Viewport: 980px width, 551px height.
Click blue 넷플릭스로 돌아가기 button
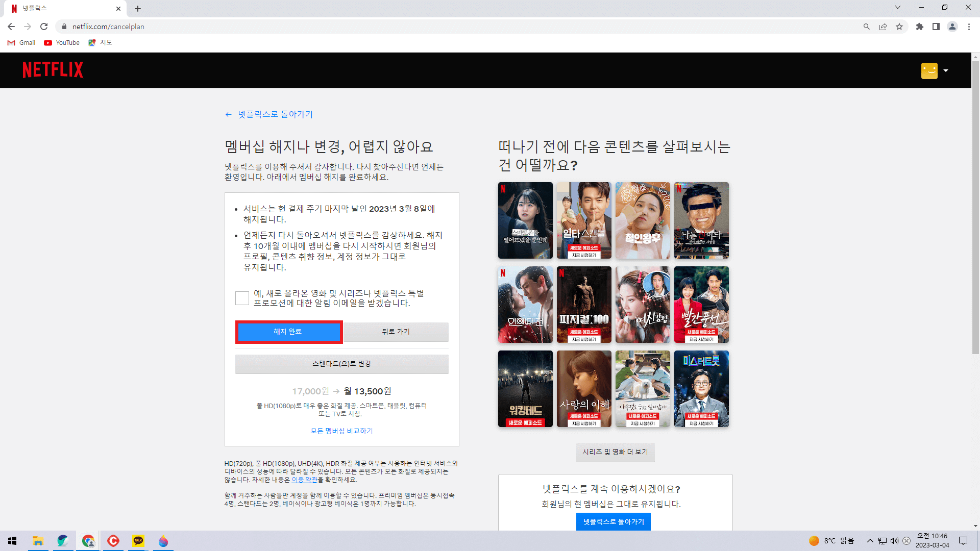[614, 521]
